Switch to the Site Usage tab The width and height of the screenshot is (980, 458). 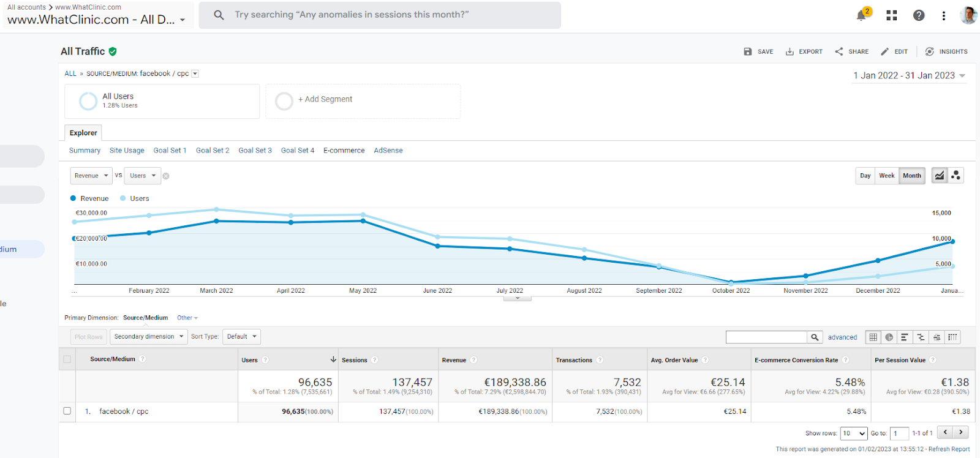(x=127, y=151)
